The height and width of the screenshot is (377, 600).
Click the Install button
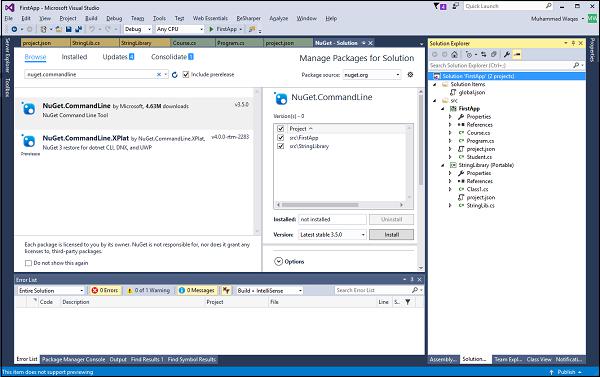click(391, 235)
